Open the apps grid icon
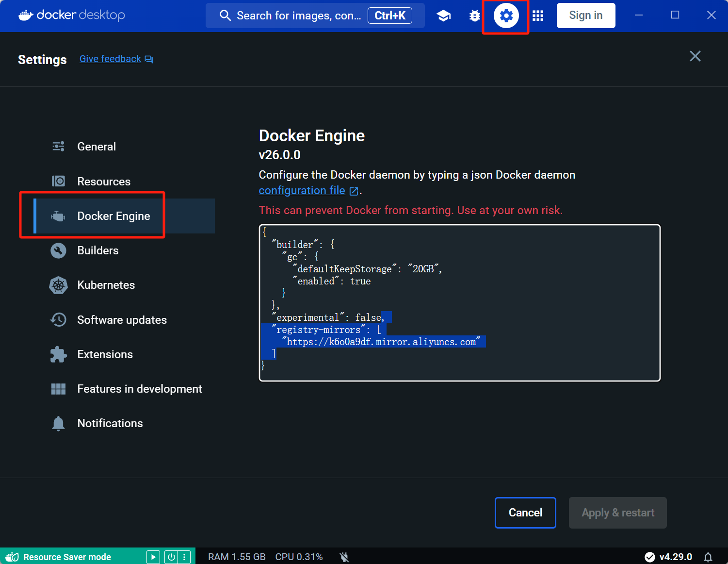The image size is (728, 564). tap(537, 16)
